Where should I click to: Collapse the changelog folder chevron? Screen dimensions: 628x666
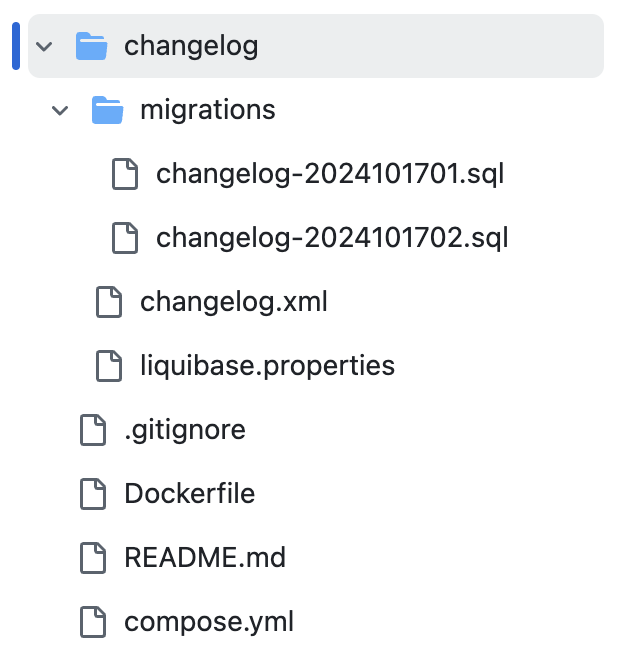pos(44,46)
